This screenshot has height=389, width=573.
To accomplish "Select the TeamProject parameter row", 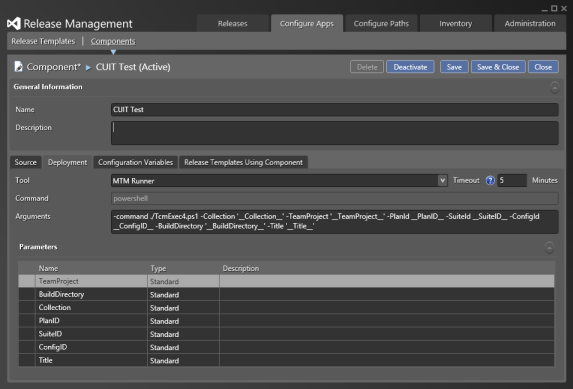I will coord(286,281).
